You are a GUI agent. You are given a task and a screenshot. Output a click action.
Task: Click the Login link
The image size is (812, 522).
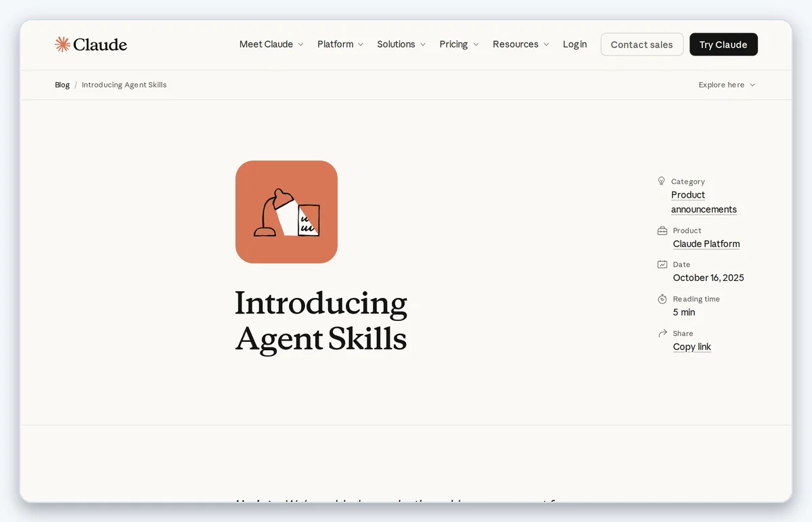point(574,44)
